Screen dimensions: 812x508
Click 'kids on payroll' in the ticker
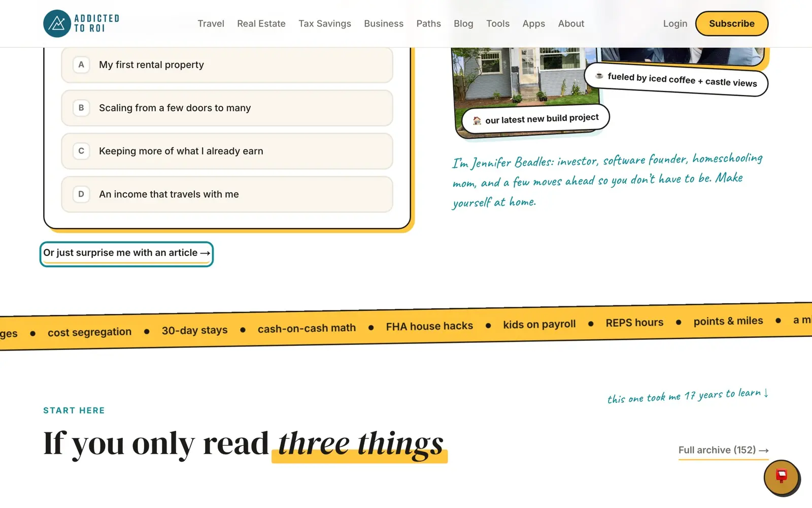(x=539, y=324)
